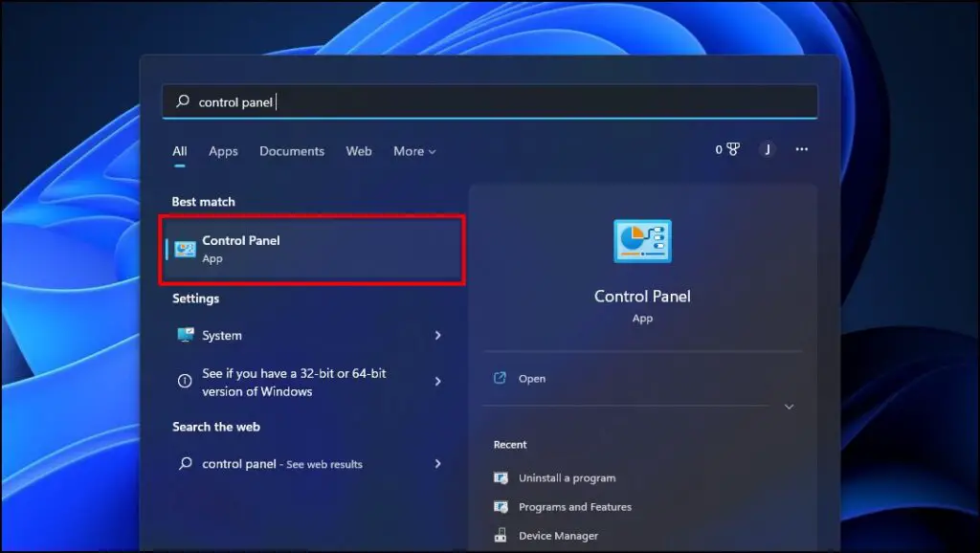Click the Control Panel icon in Best match
This screenshot has width=980, height=553.
(185, 249)
